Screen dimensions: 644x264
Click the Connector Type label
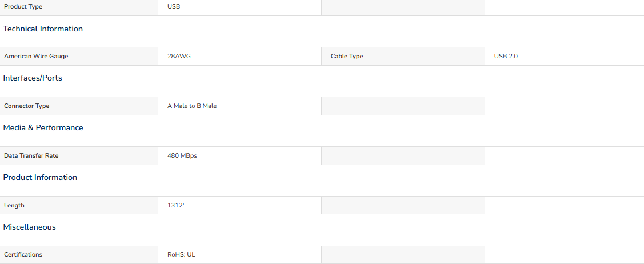click(27, 106)
